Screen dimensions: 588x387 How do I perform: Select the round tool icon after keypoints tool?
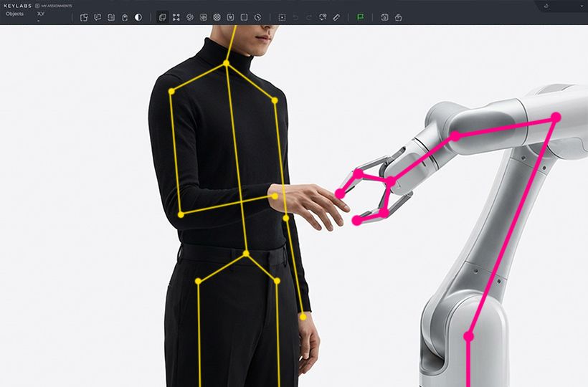[x=190, y=17]
